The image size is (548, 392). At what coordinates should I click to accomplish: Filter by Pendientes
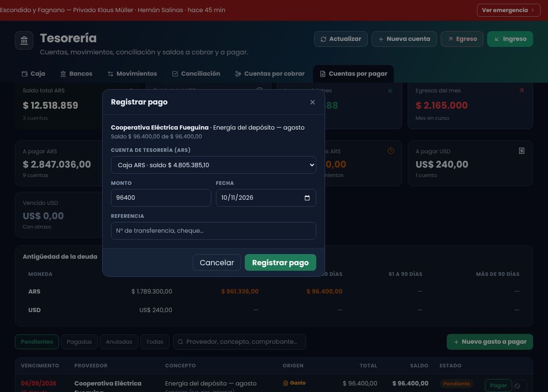37,342
